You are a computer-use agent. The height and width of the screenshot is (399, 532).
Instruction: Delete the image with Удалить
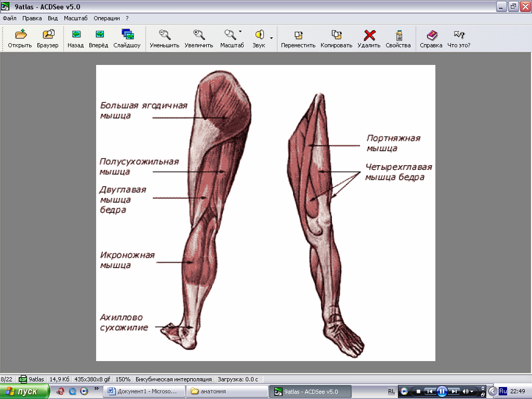[369, 35]
